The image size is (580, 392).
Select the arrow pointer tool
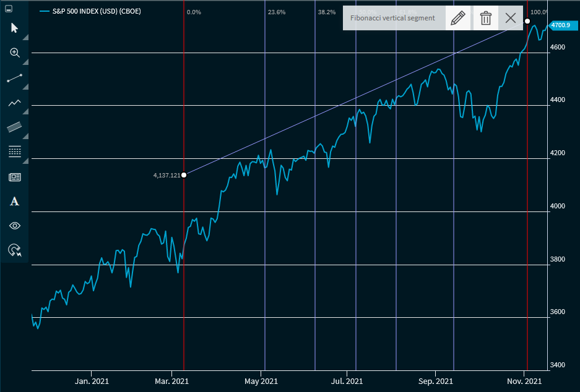coord(15,28)
